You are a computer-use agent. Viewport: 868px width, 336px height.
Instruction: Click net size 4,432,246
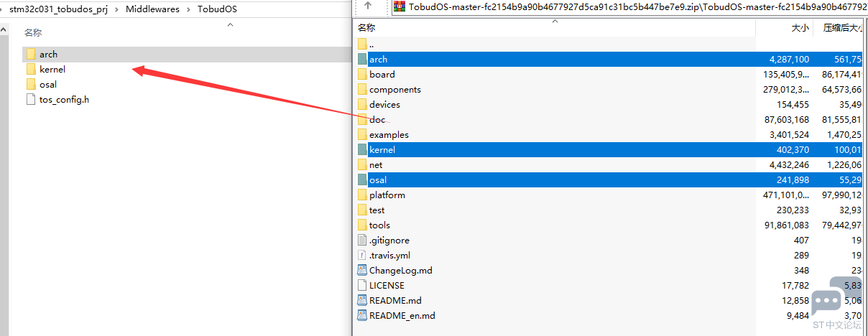[x=789, y=164]
